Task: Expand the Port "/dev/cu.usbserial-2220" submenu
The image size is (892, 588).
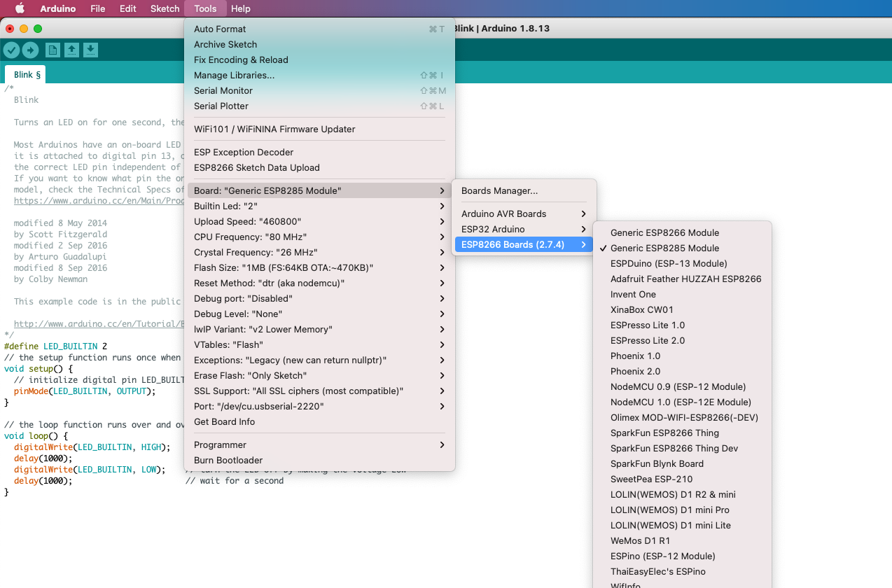Action: (x=319, y=406)
